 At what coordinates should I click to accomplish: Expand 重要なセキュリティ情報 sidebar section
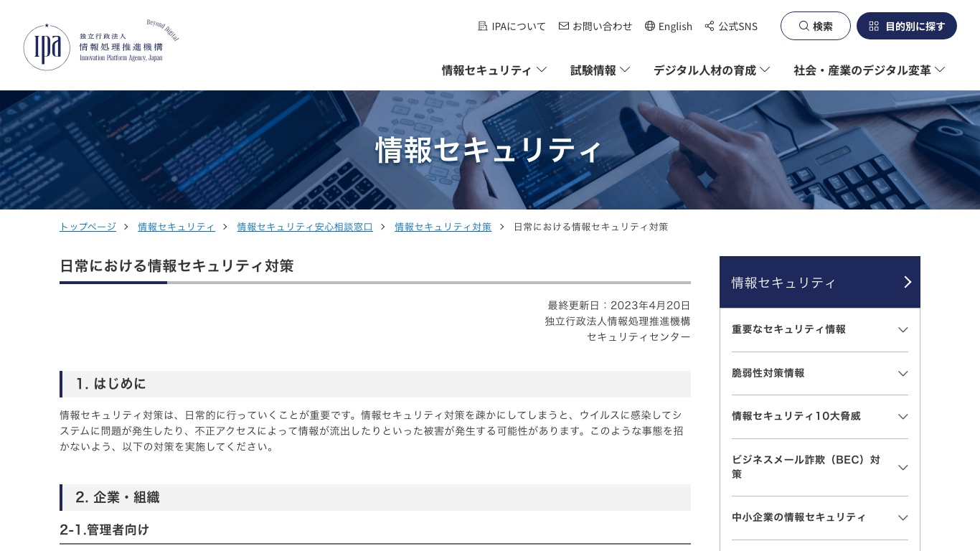pos(820,330)
